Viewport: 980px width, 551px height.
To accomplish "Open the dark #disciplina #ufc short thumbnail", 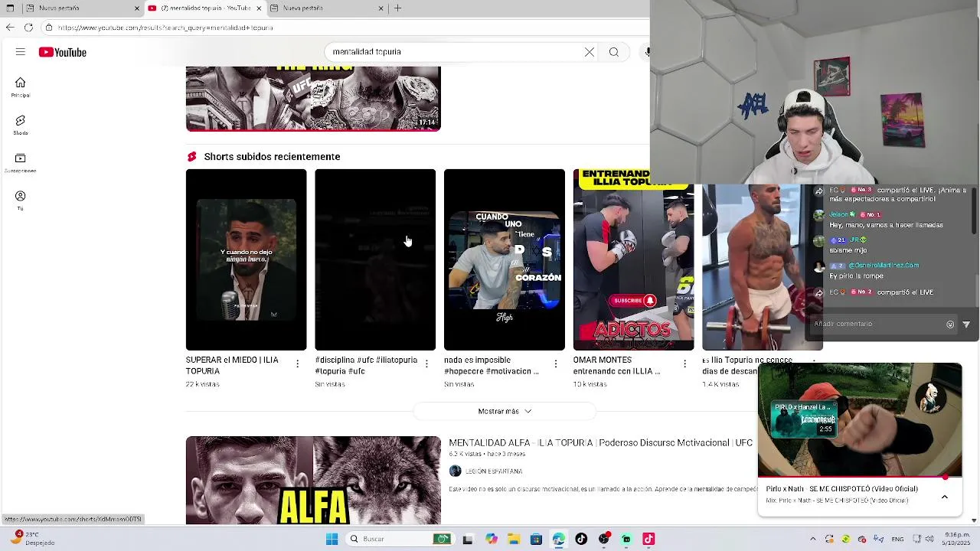I will tap(375, 259).
